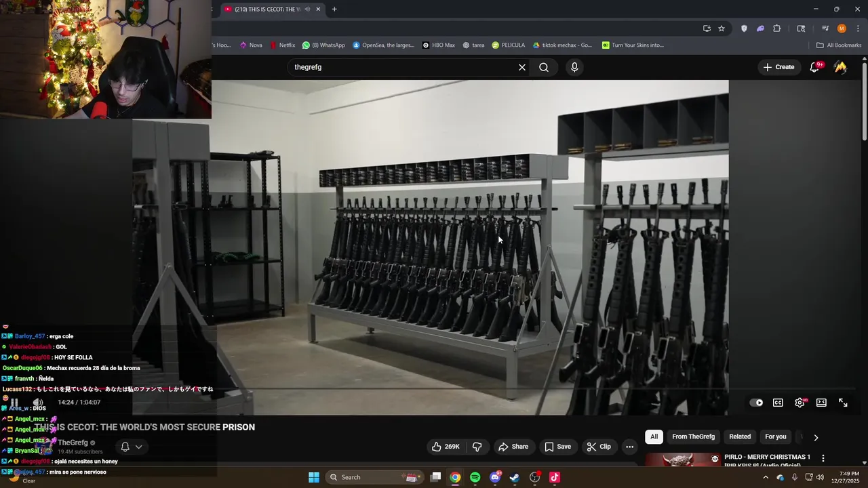868x488 pixels.
Task: Open the HBO Max bookmark
Action: click(438, 45)
